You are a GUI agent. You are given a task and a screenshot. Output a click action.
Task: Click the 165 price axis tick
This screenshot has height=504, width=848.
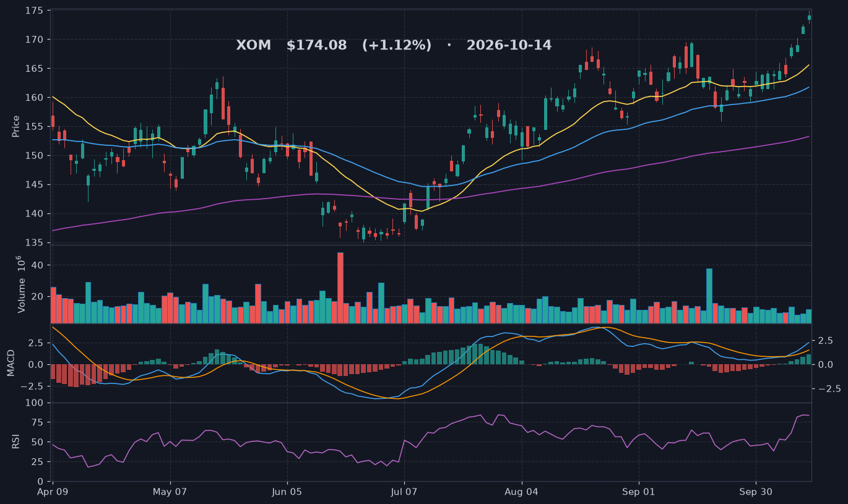[x=35, y=69]
